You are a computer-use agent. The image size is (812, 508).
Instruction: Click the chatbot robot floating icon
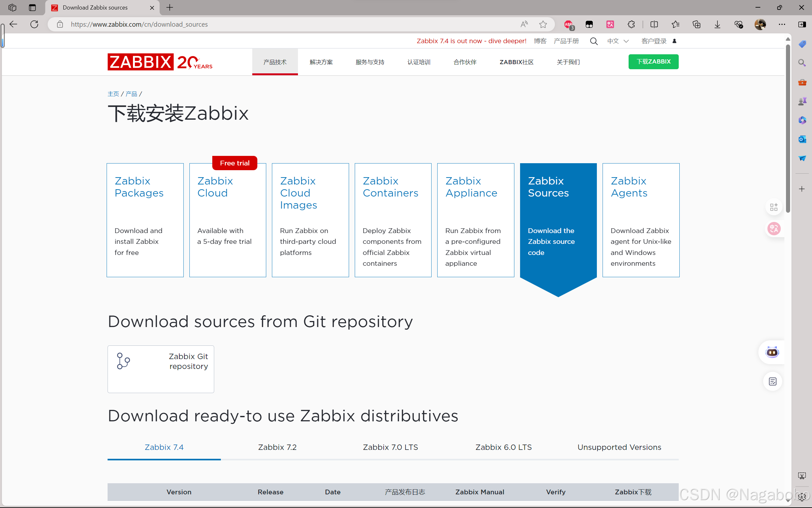[x=772, y=352]
